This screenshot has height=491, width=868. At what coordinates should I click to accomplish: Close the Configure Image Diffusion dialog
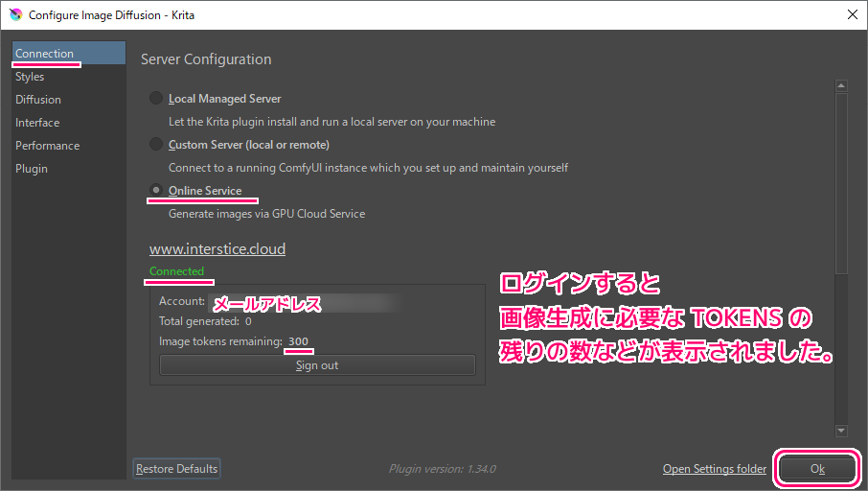[x=853, y=15]
